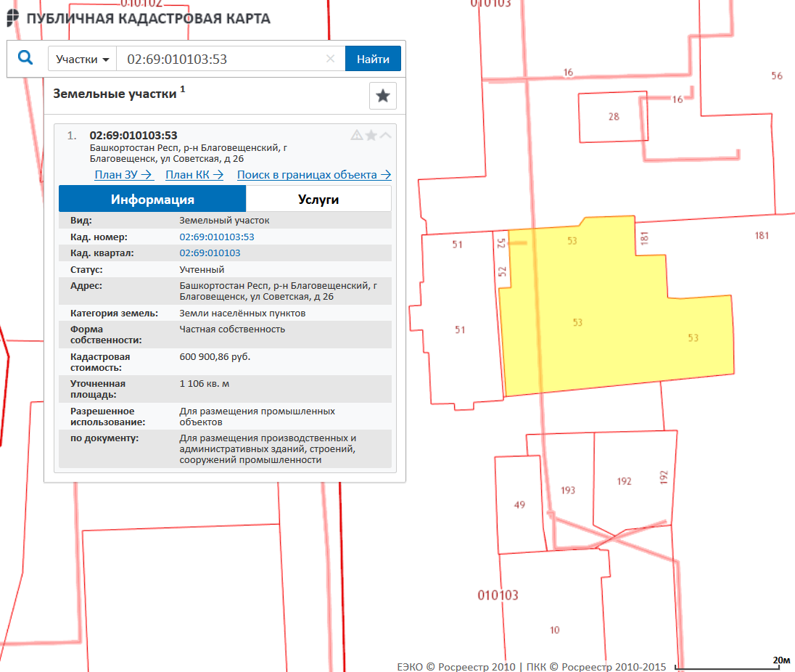This screenshot has height=672, width=795.
Task: Open favorites with the star button
Action: pyautogui.click(x=383, y=95)
